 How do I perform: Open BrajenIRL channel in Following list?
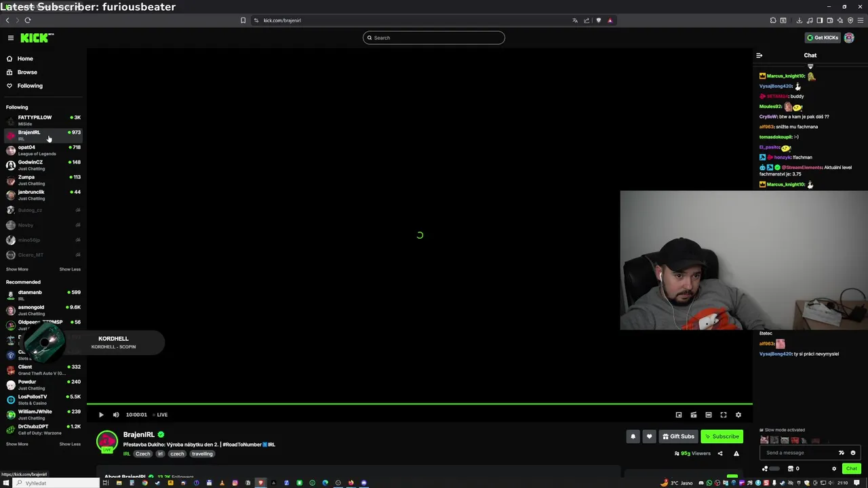43,136
